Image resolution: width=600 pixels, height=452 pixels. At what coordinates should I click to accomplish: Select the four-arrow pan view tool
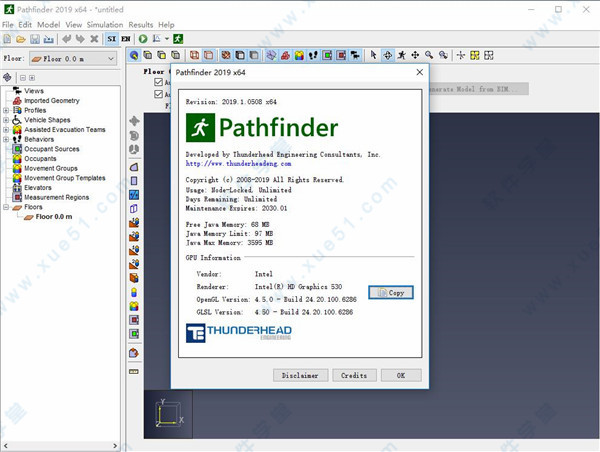coord(415,55)
